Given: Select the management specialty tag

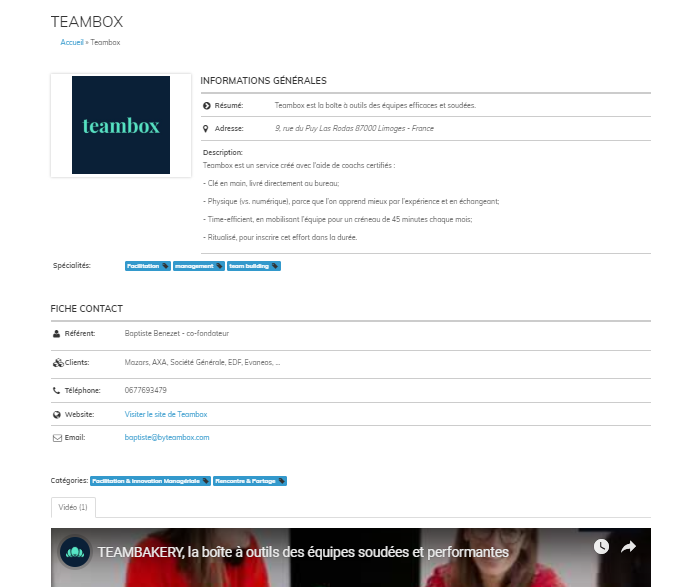Looking at the screenshot, I should (198, 266).
